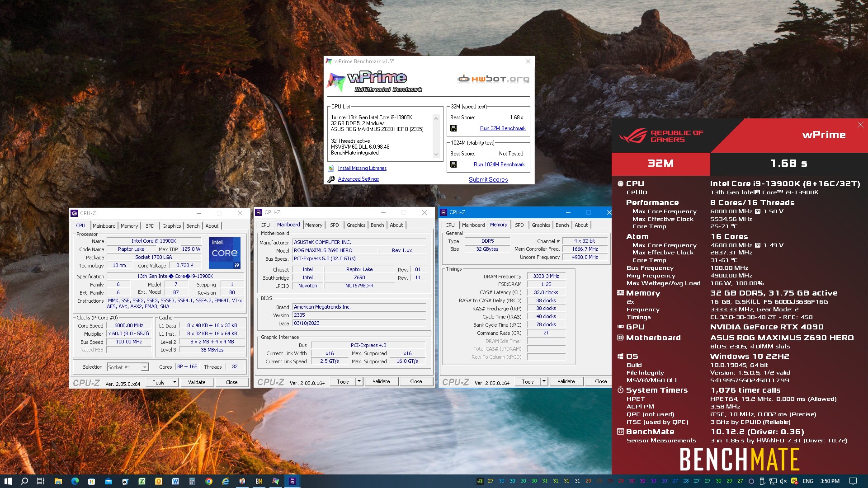The image size is (868, 488).
Task: Expand Tools dropdown arrow in the Mainboard CPU-Z window
Action: 359,382
